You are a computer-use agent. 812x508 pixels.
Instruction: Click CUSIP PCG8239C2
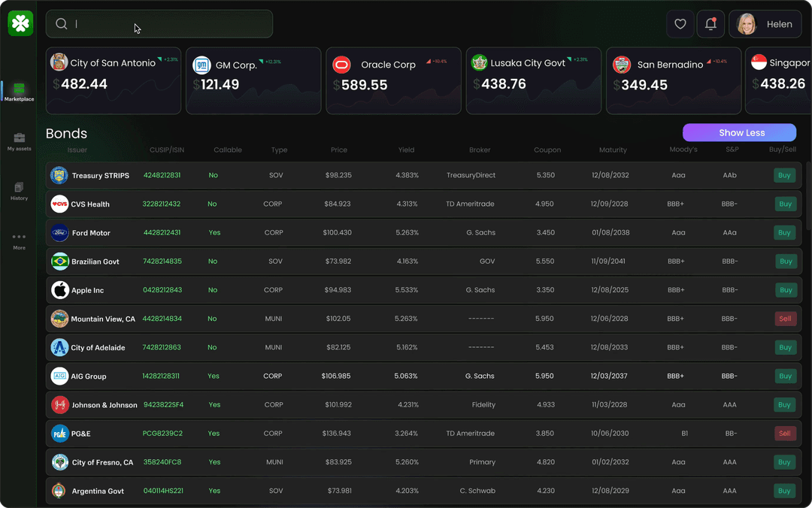click(162, 434)
